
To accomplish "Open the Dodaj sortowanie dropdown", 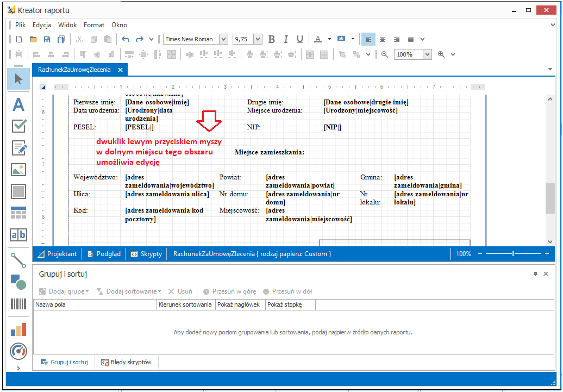I will (129, 291).
